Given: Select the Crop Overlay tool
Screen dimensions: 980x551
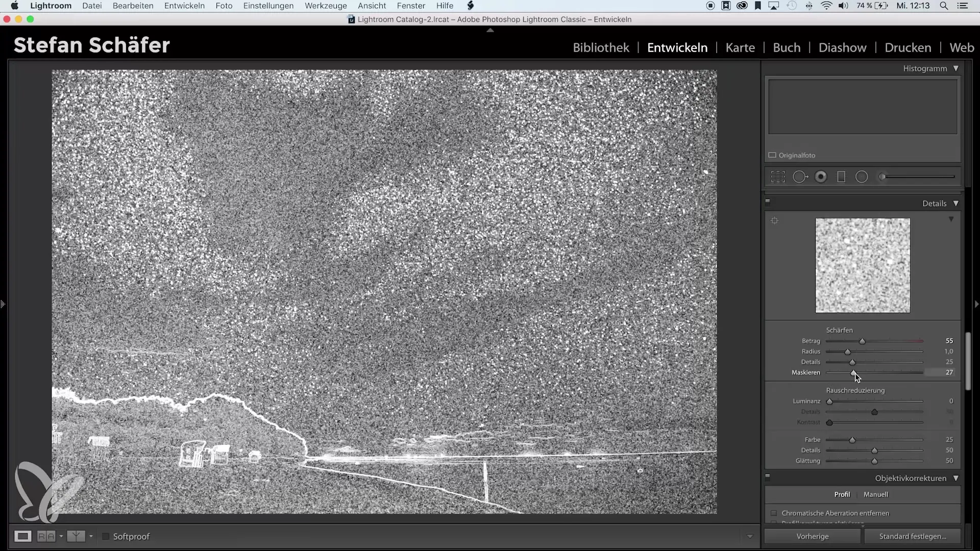Looking at the screenshot, I should click(778, 177).
